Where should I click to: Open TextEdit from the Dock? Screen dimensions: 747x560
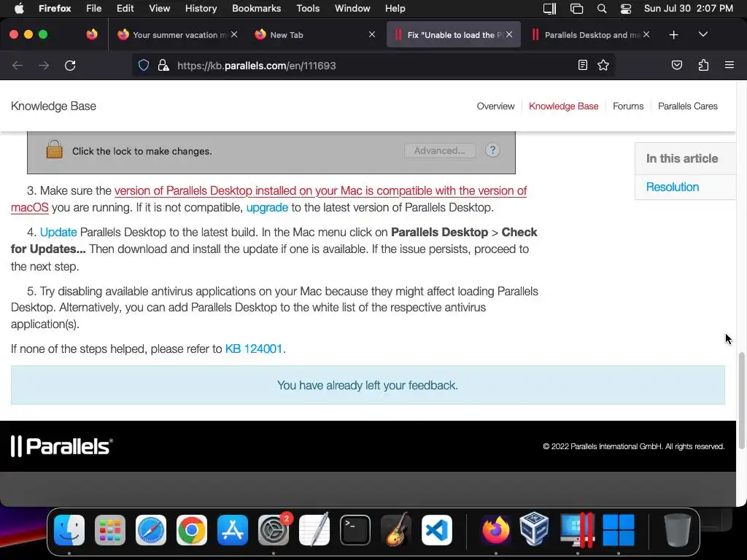(314, 530)
